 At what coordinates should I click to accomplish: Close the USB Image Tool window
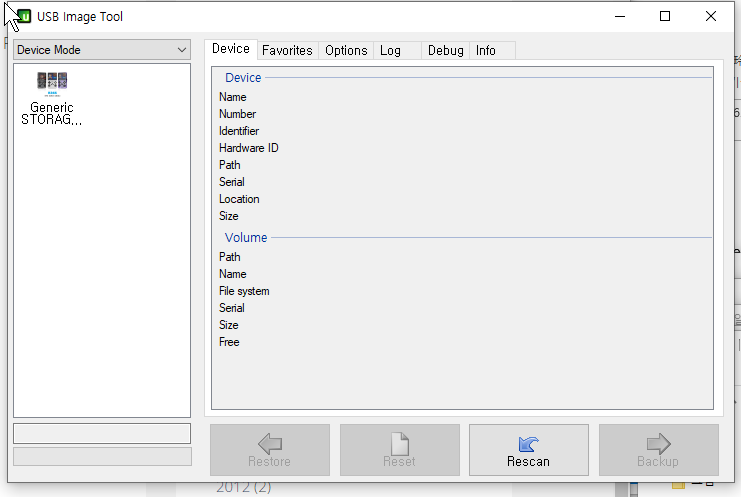point(710,17)
